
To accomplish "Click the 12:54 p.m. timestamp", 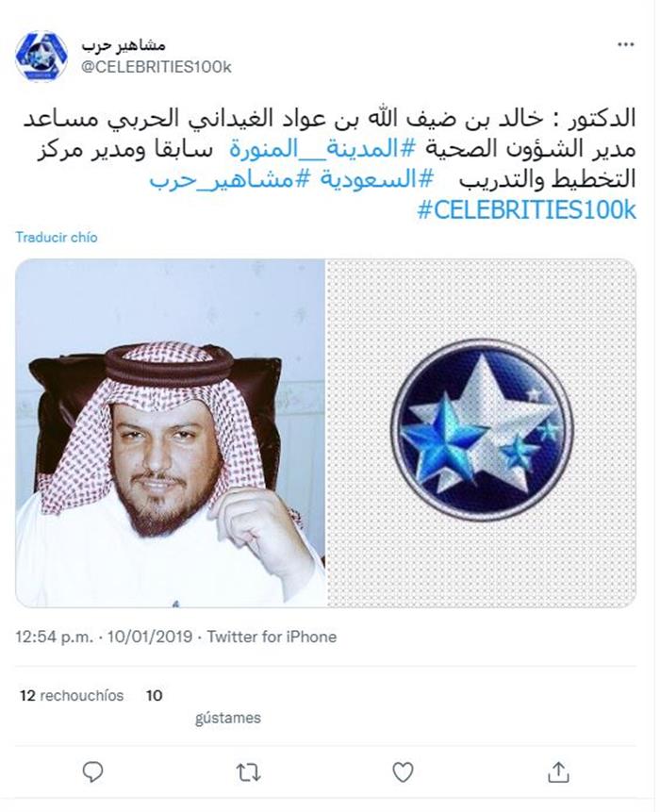I will click(x=55, y=637).
